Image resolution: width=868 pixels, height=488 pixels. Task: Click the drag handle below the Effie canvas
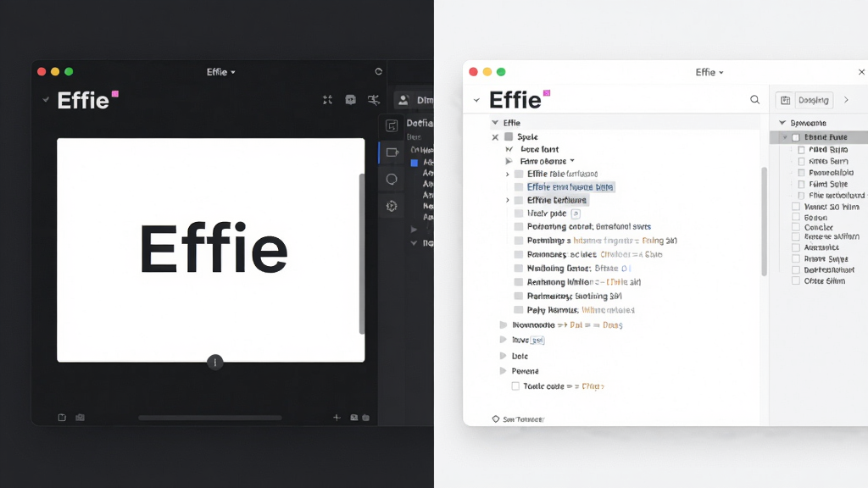(x=214, y=363)
